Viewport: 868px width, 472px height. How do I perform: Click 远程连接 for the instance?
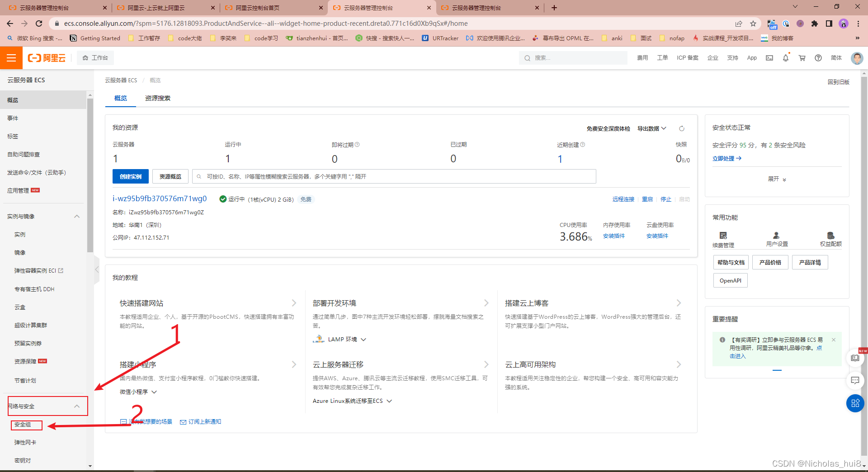pyautogui.click(x=623, y=199)
